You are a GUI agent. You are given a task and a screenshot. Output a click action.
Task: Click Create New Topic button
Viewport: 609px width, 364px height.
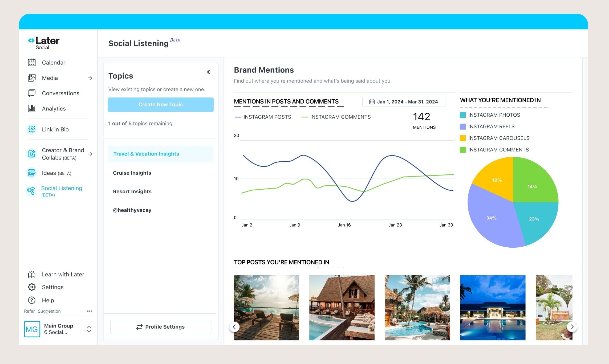pyautogui.click(x=161, y=104)
